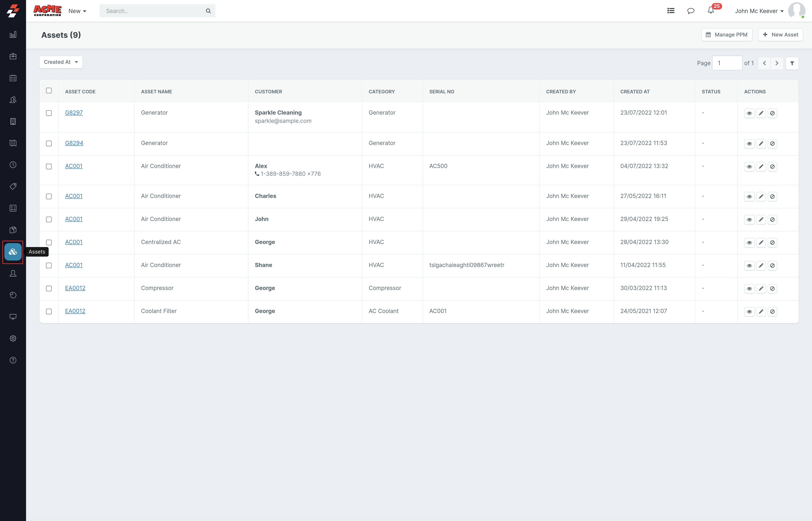Edit the G8297 asset with pencil icon
The image size is (812, 521).
point(761,113)
